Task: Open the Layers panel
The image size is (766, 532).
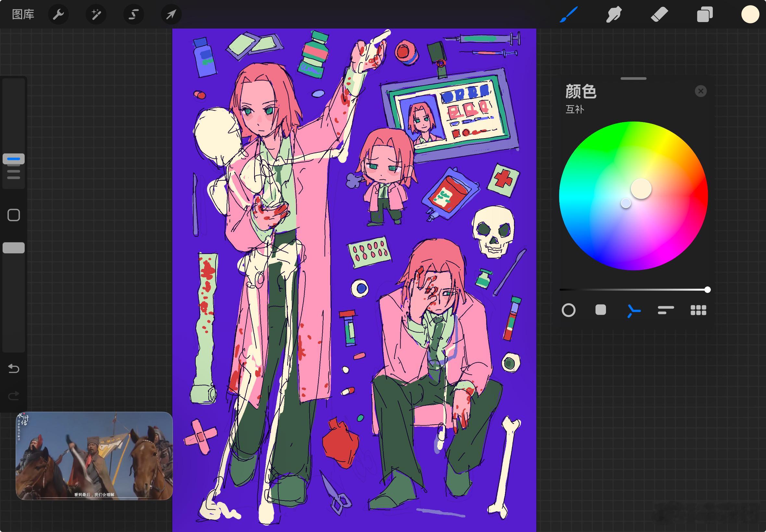Action: [x=705, y=14]
